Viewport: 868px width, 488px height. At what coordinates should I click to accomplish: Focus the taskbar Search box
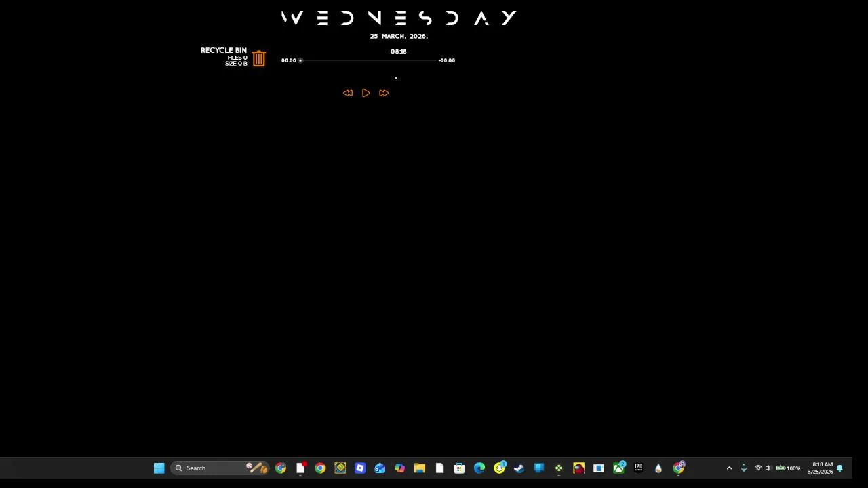tap(219, 468)
